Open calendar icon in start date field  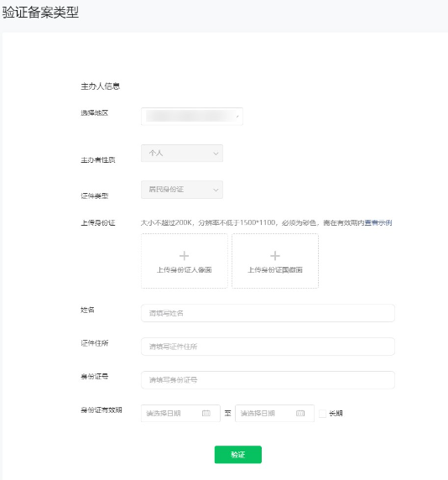pyautogui.click(x=206, y=413)
